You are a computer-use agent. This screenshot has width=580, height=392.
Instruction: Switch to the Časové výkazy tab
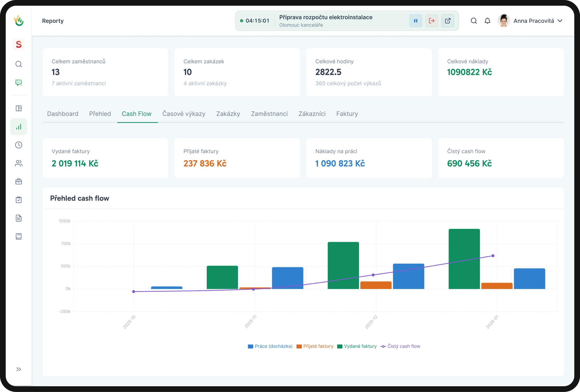click(x=184, y=114)
